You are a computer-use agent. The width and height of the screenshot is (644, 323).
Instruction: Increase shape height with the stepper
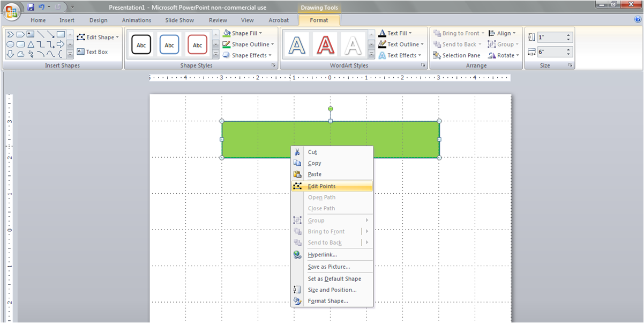pyautogui.click(x=568, y=35)
